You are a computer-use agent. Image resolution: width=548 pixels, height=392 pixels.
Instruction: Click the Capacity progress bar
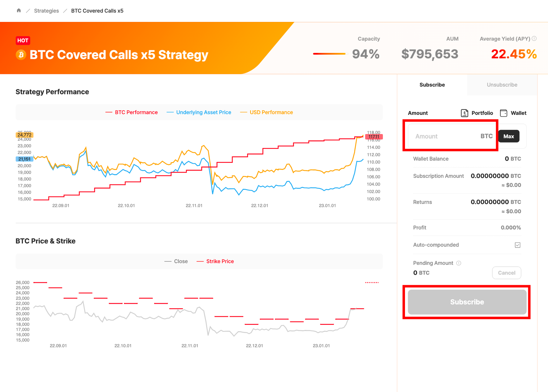[x=330, y=54]
